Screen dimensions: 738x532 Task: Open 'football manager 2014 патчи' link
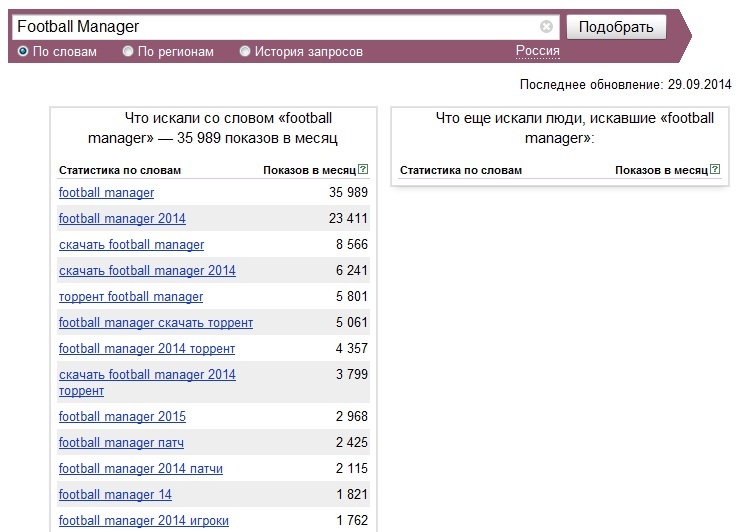tap(141, 468)
